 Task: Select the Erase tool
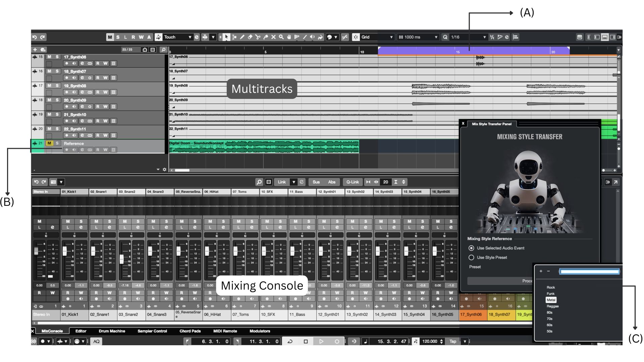[250, 37]
